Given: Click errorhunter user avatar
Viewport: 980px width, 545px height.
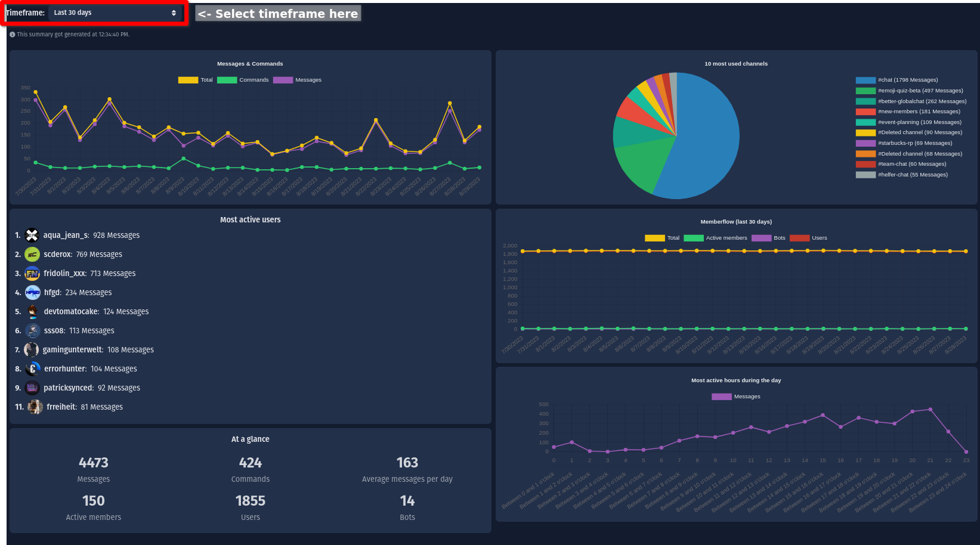Looking at the screenshot, I should click(x=33, y=369).
